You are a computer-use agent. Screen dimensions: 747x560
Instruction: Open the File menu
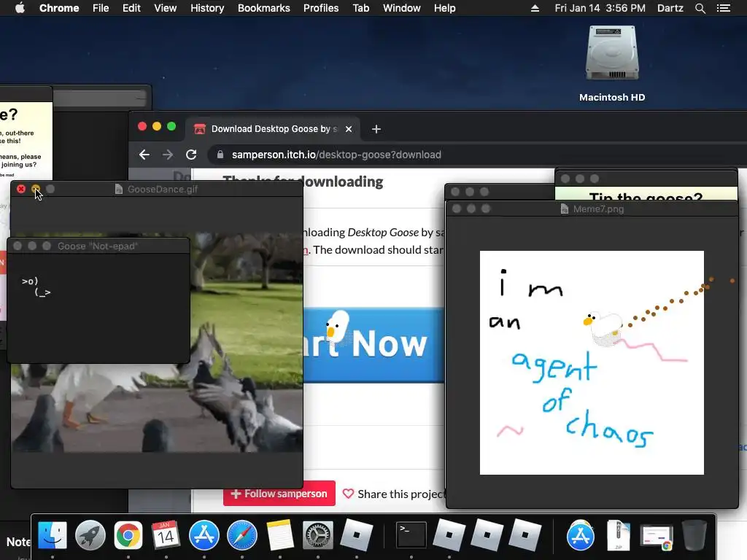[x=101, y=8]
